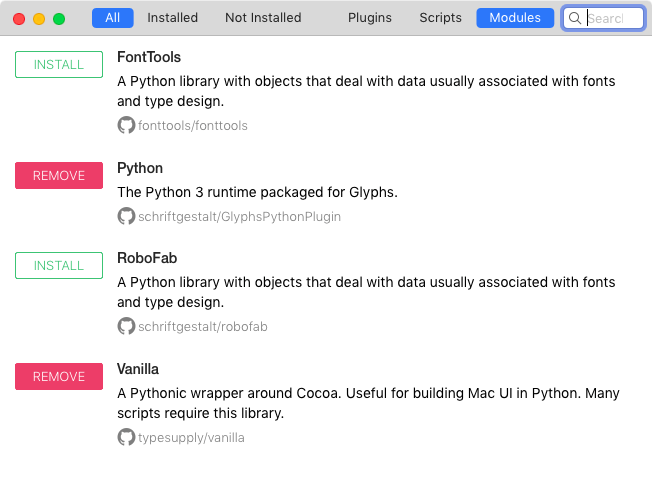Install the FontTools module
This screenshot has height=477, width=652.
[59, 65]
